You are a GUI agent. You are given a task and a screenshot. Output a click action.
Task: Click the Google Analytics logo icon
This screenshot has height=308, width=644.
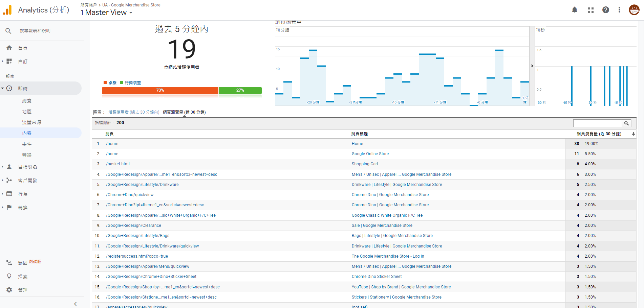7,10
